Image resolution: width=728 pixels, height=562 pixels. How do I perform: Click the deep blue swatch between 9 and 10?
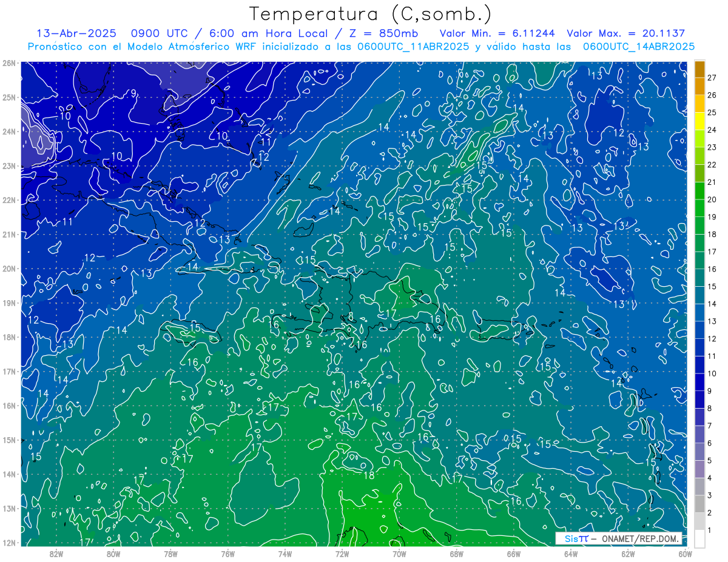[x=699, y=382]
